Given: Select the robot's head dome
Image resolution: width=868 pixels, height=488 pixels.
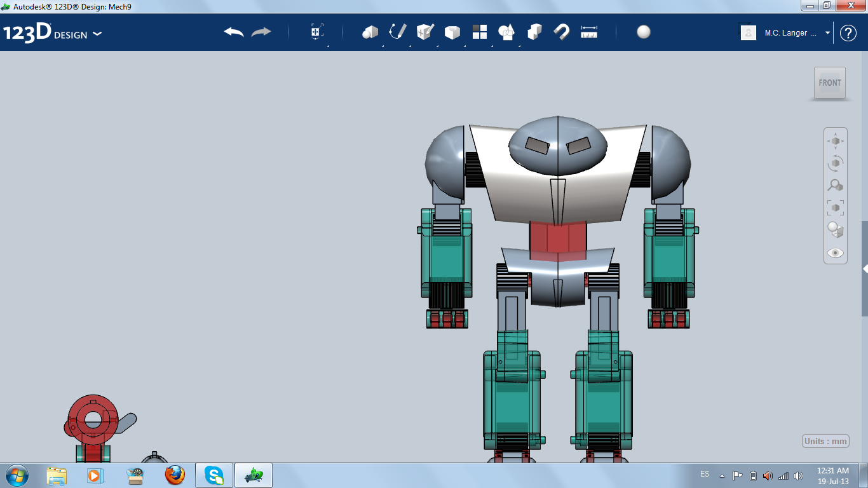Looking at the screenshot, I should pyautogui.click(x=557, y=147).
